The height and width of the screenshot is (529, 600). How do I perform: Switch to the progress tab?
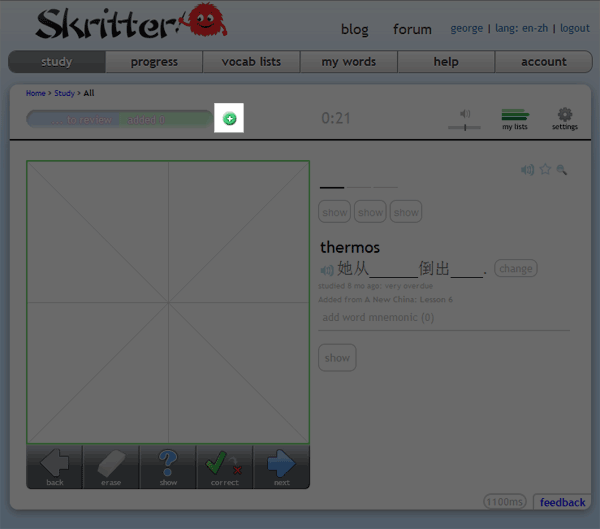tap(154, 62)
